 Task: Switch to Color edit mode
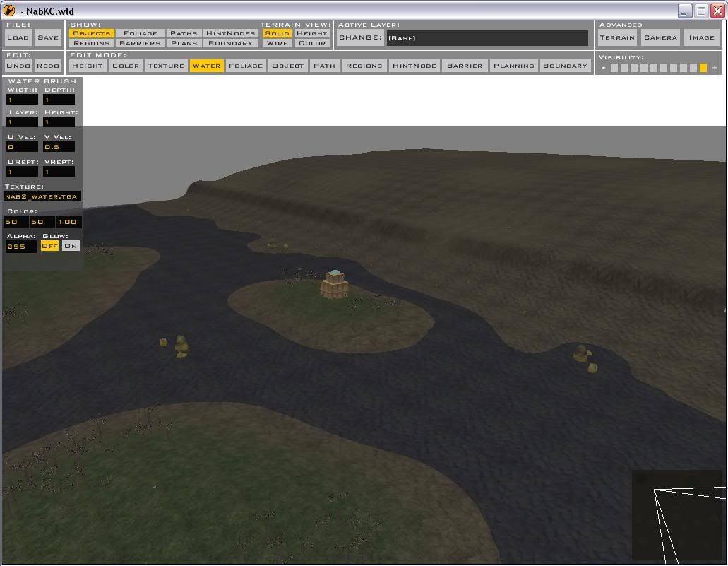coord(126,66)
